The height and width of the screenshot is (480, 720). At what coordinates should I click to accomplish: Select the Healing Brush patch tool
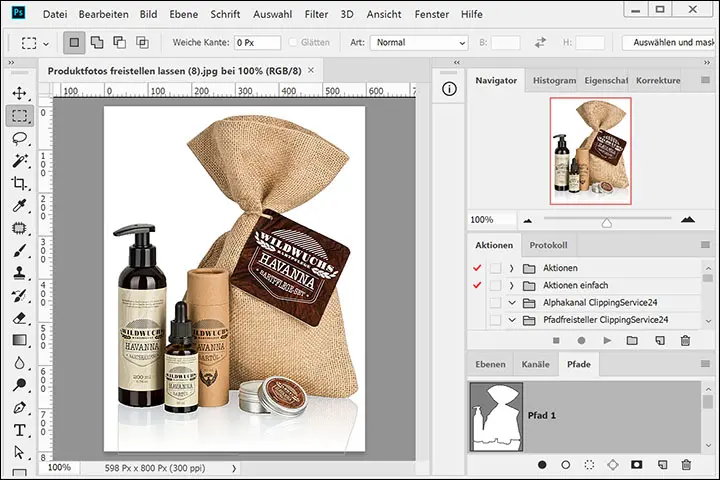(x=19, y=228)
